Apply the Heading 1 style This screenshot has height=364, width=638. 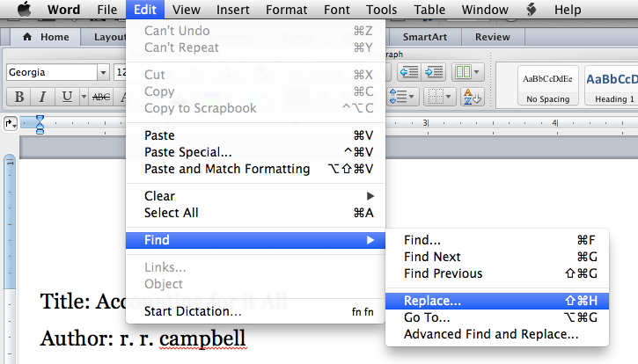click(612, 85)
